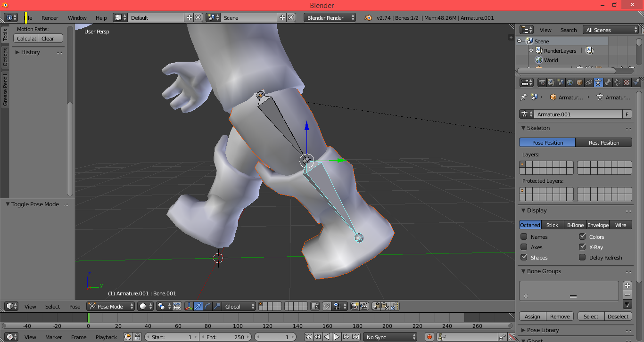Open the Render properties camera tab
644x342 pixels.
click(x=542, y=82)
